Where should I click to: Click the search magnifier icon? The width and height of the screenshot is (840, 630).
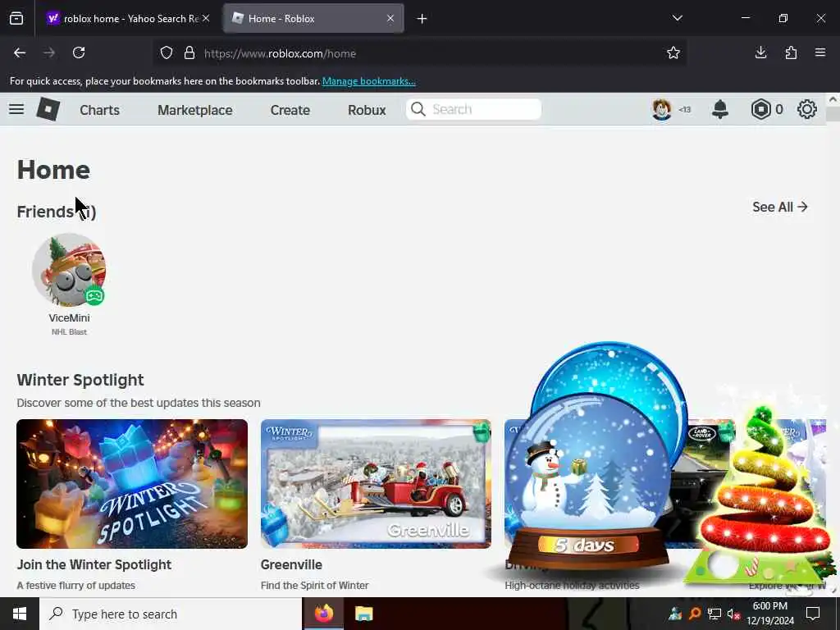pyautogui.click(x=418, y=109)
